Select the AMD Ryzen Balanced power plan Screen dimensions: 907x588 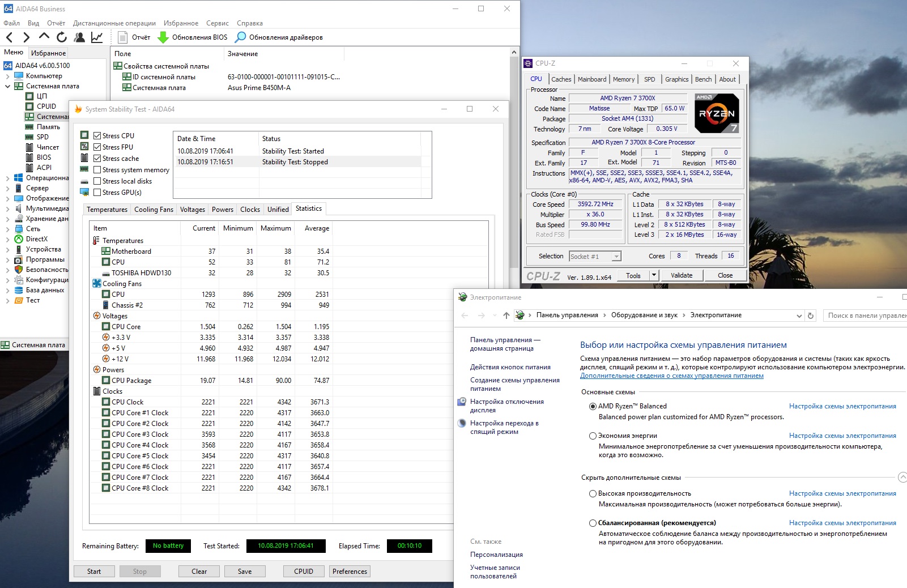[593, 406]
